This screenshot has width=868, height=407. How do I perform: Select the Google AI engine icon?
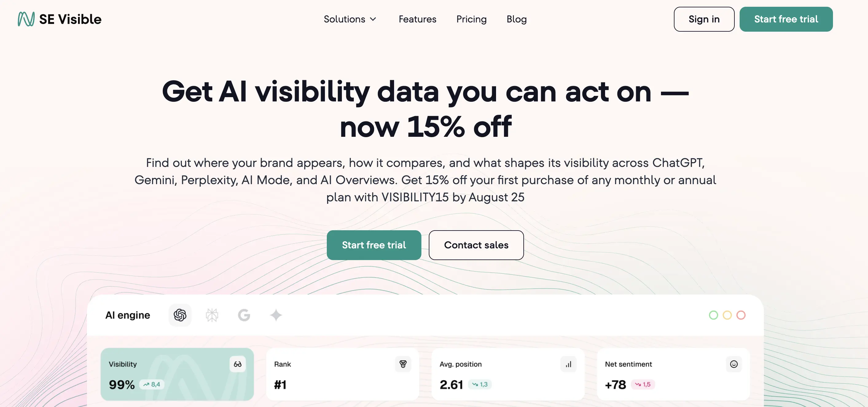tap(244, 315)
